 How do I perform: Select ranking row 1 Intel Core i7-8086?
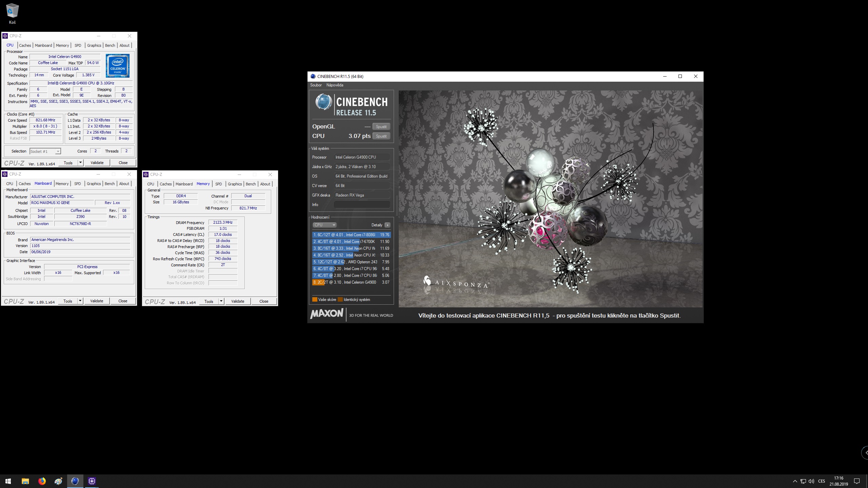pos(351,235)
